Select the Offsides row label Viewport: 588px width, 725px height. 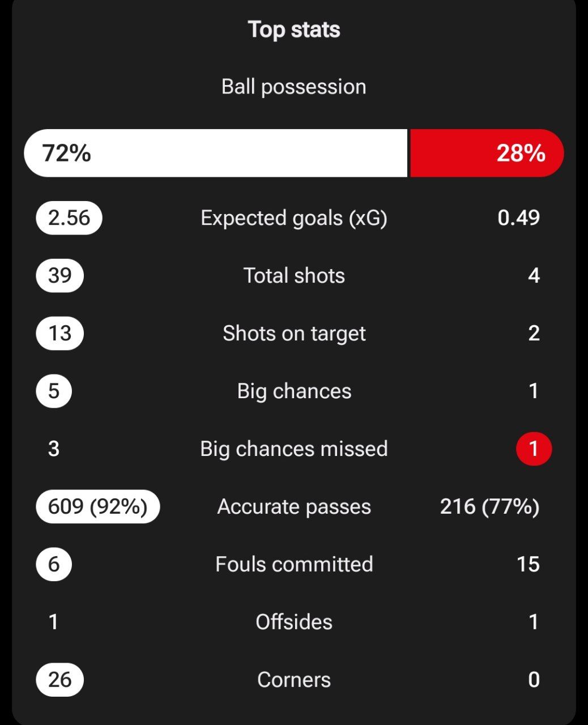(x=294, y=622)
